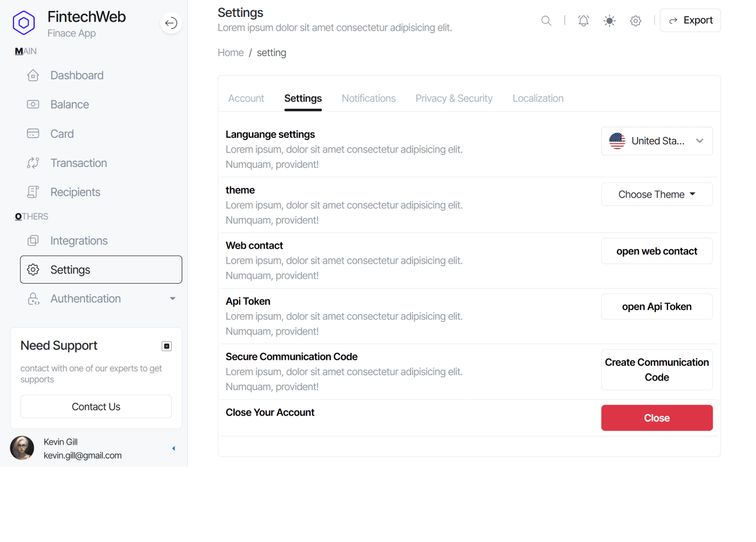Click the open Api Token button
Image resolution: width=756 pixels, height=542 pixels.
pyautogui.click(x=657, y=307)
